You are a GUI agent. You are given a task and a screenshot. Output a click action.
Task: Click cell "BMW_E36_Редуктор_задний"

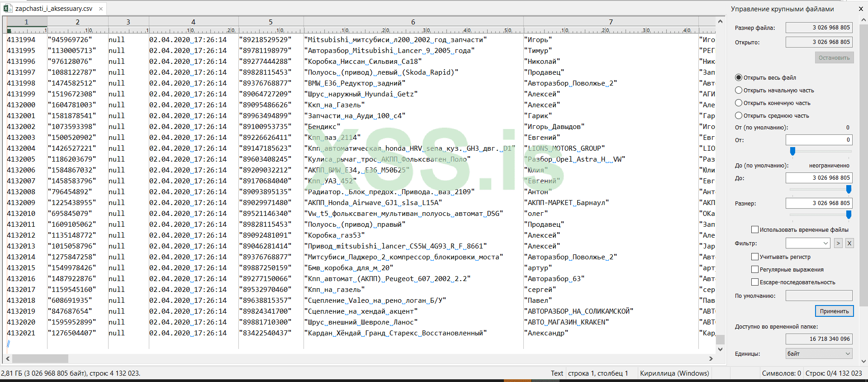coord(355,83)
